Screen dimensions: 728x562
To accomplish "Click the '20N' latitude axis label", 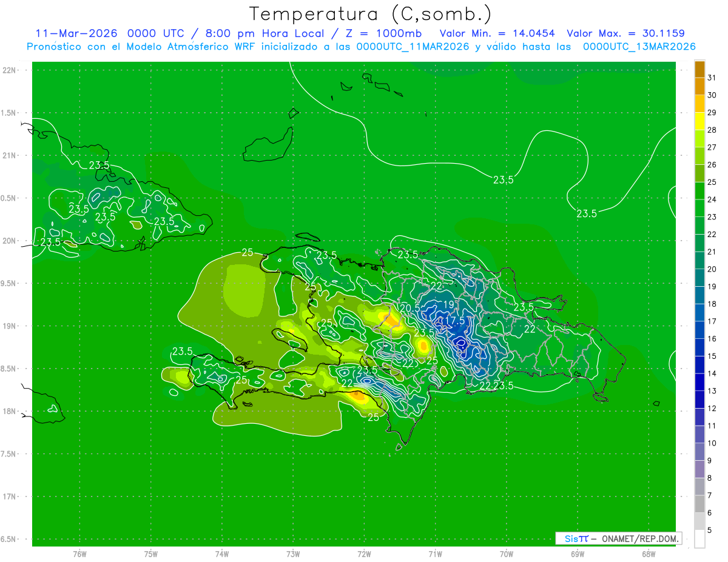I will (x=10, y=241).
